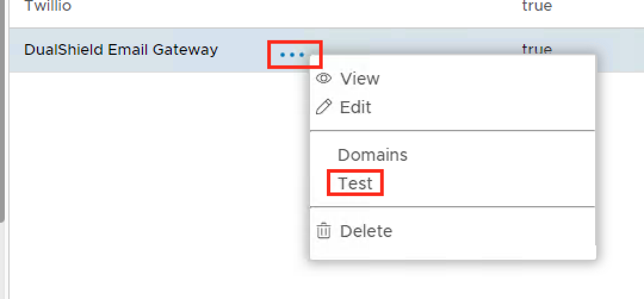The image size is (644, 299).
Task: Choose View from the context menu
Action: 360,79
